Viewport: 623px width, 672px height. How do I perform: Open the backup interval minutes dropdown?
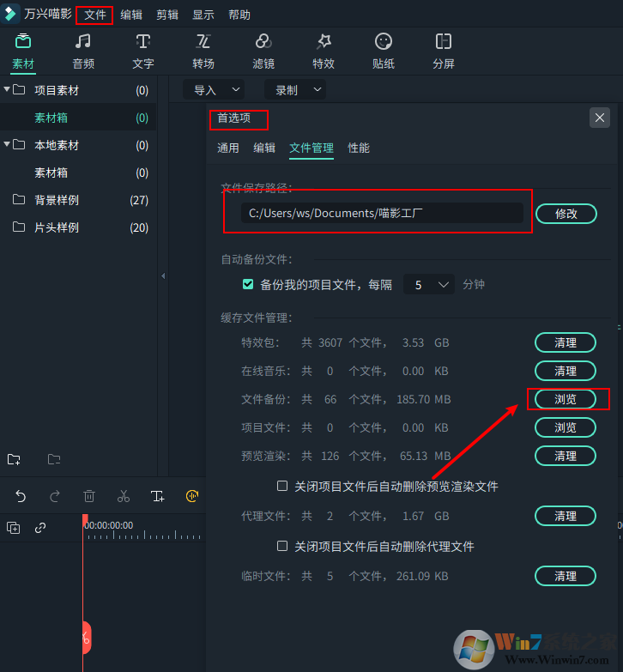coord(429,285)
